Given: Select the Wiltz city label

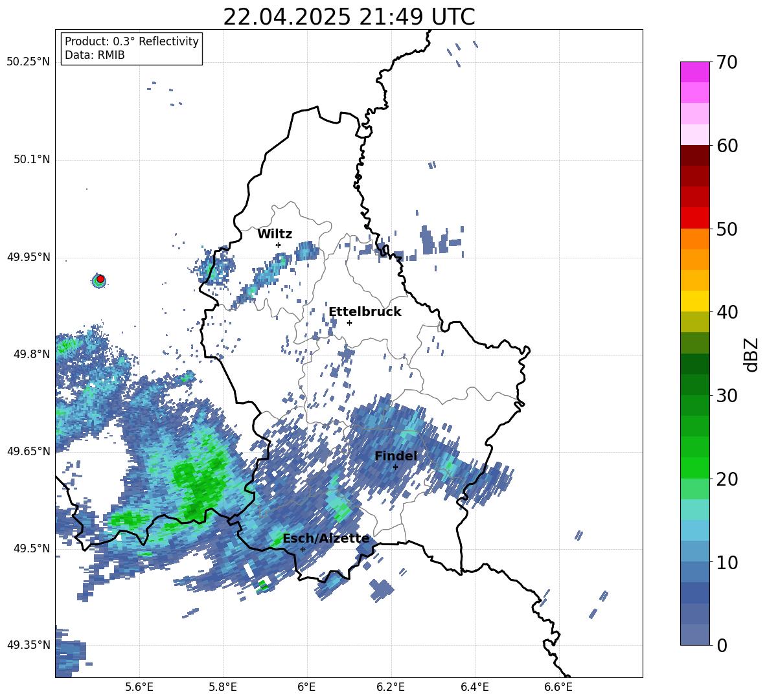Looking at the screenshot, I should (x=275, y=234).
